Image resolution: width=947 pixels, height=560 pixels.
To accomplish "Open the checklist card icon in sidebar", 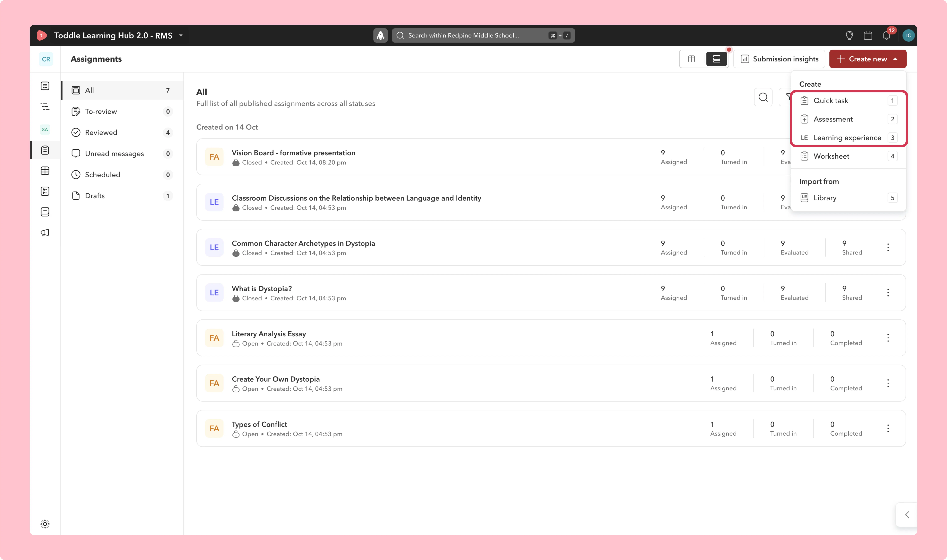I will click(x=45, y=191).
